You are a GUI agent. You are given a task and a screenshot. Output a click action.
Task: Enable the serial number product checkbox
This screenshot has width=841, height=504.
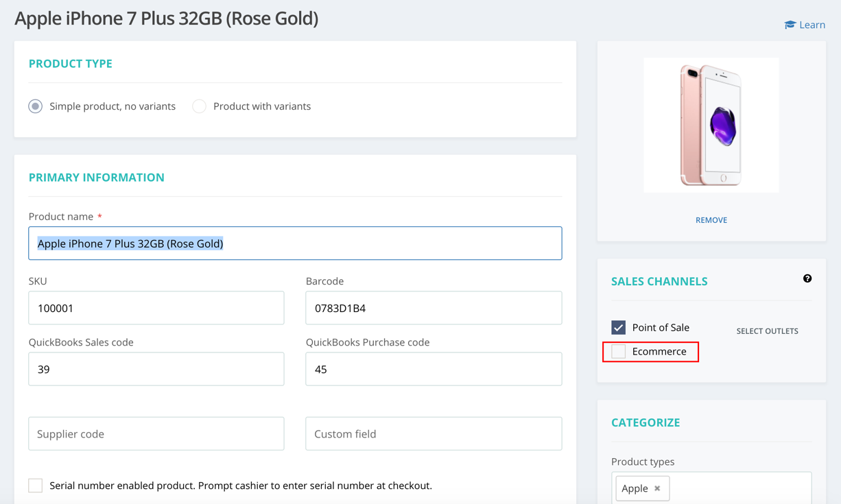tap(36, 485)
